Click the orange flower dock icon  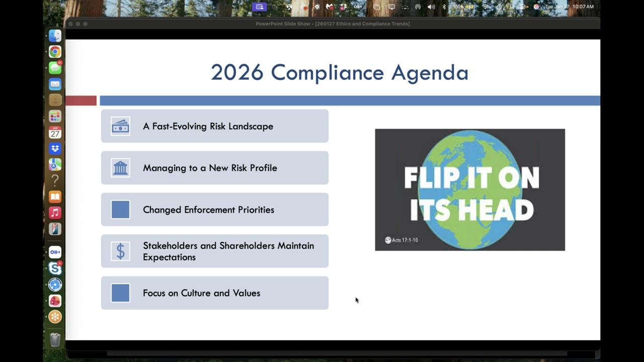(55, 317)
